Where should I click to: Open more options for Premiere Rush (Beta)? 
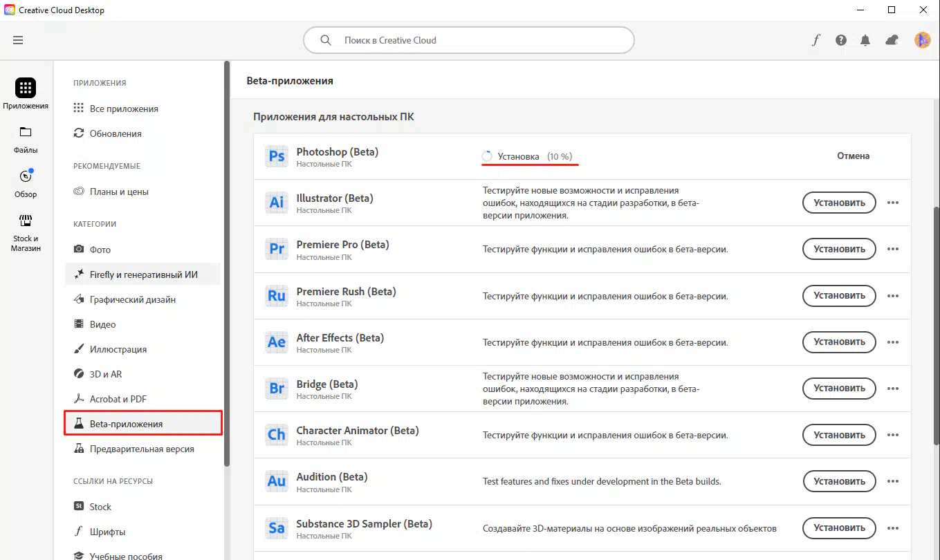click(893, 296)
